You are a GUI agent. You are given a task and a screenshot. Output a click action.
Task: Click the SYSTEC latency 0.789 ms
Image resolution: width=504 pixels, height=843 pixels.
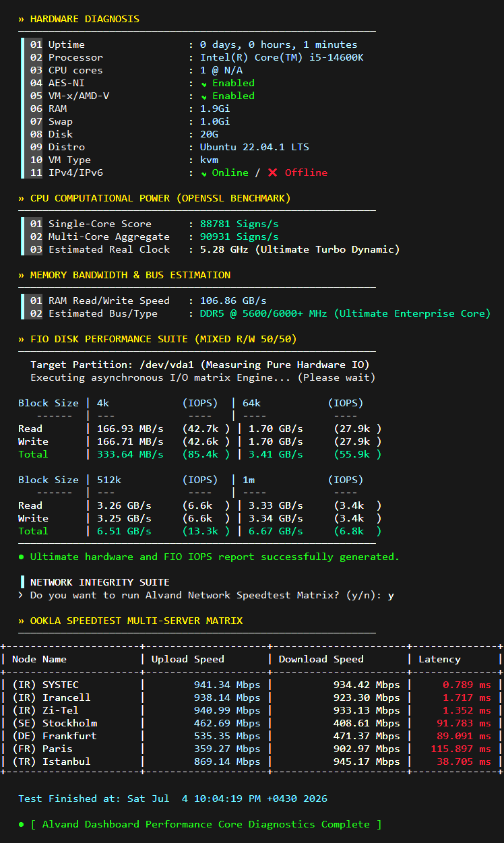click(x=466, y=685)
